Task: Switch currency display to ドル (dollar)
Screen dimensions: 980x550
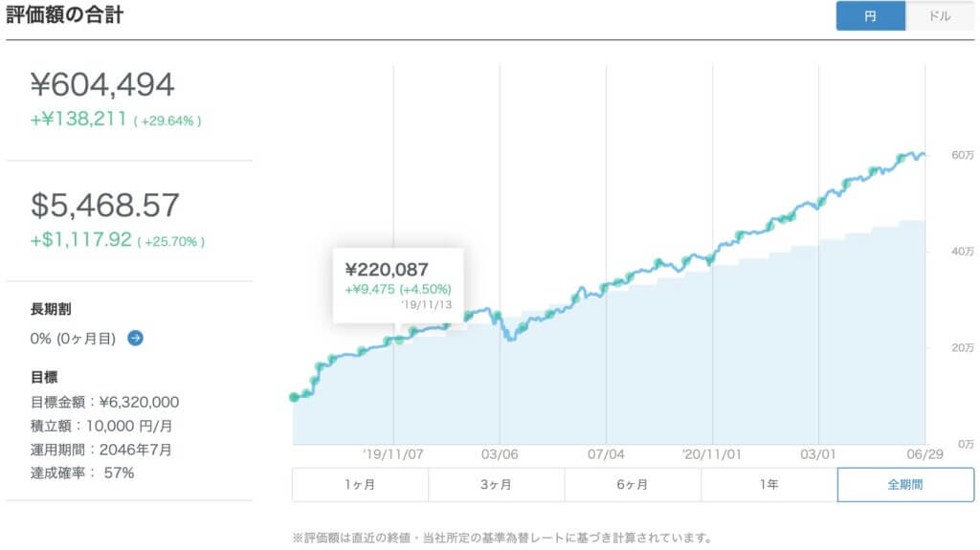Action: 940,15
